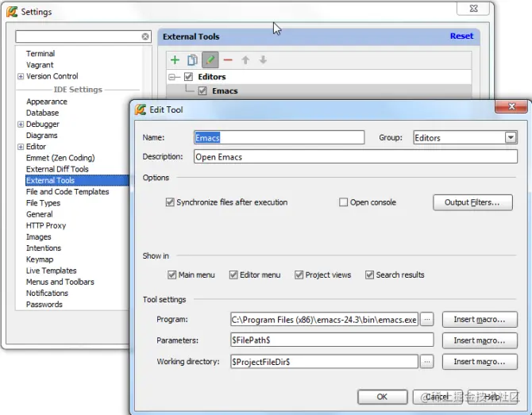Expand the Debugger settings node
Image resolution: width=532 pixels, height=415 pixels.
[x=21, y=125]
